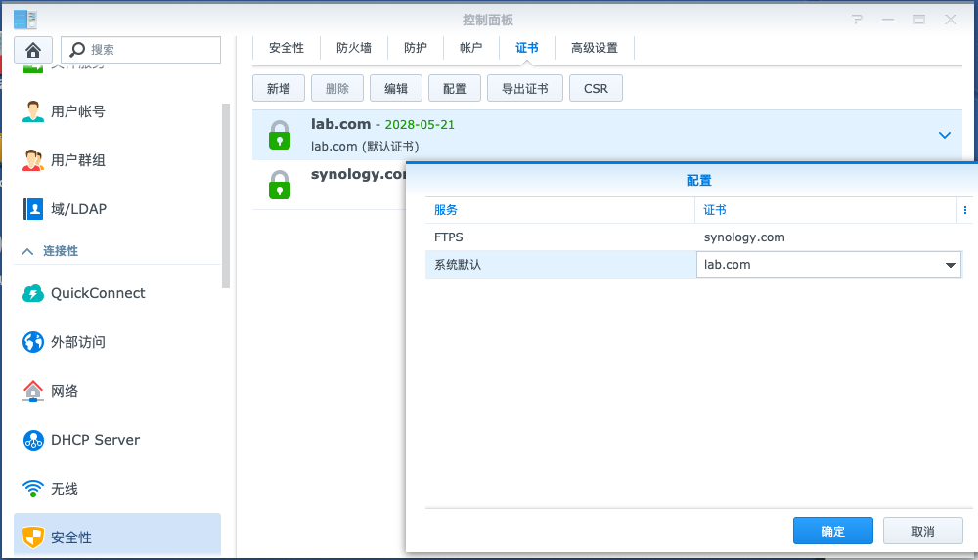Click the synology.com green lock icon
This screenshot has height=560, width=978.
pos(280,186)
